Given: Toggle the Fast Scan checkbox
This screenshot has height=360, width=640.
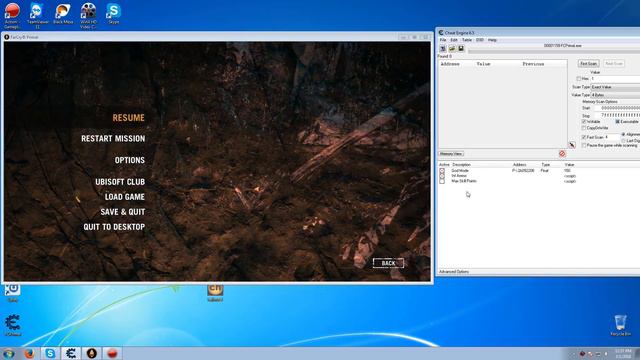Looking at the screenshot, I should (x=584, y=137).
